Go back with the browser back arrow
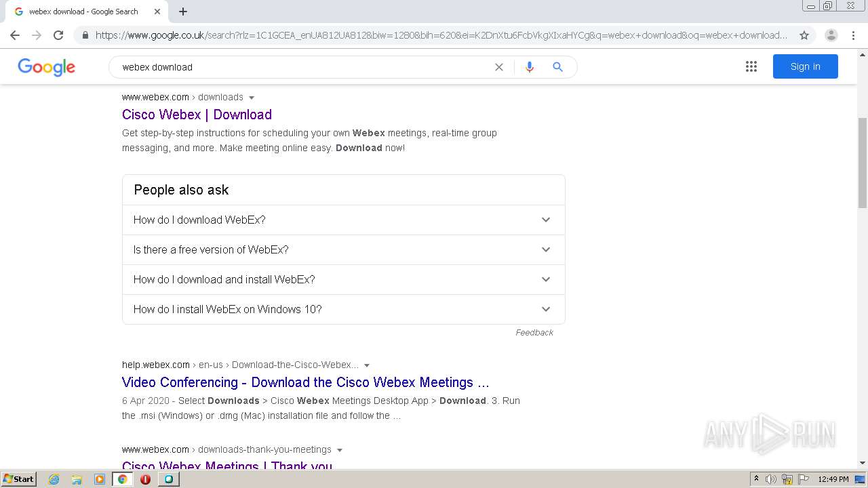Screen dimensions: 868x488 [x=15, y=35]
